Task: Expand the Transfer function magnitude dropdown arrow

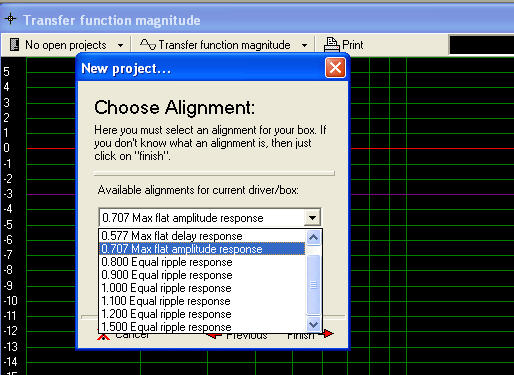Action: pyautogui.click(x=304, y=45)
